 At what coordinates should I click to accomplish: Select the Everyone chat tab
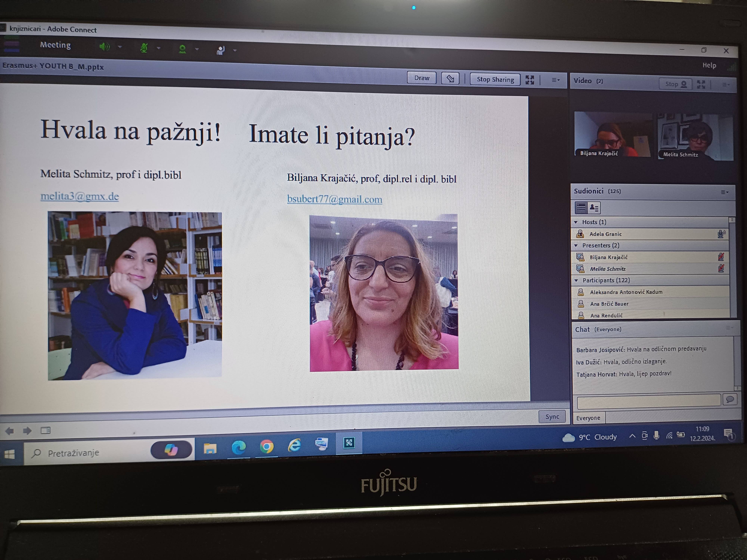[x=588, y=418]
